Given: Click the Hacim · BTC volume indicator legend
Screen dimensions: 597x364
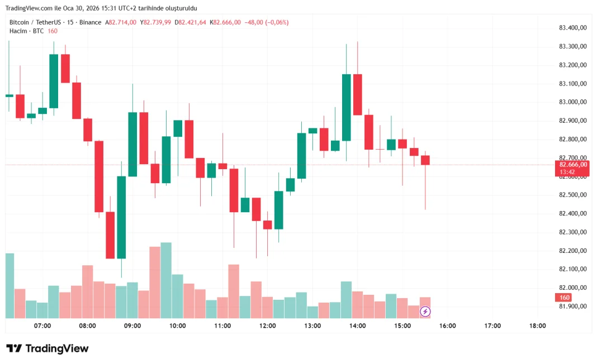Looking at the screenshot, I should click(26, 31).
